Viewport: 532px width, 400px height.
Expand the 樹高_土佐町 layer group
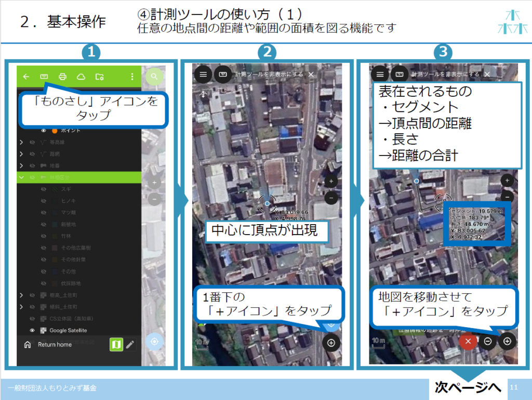coord(21,295)
